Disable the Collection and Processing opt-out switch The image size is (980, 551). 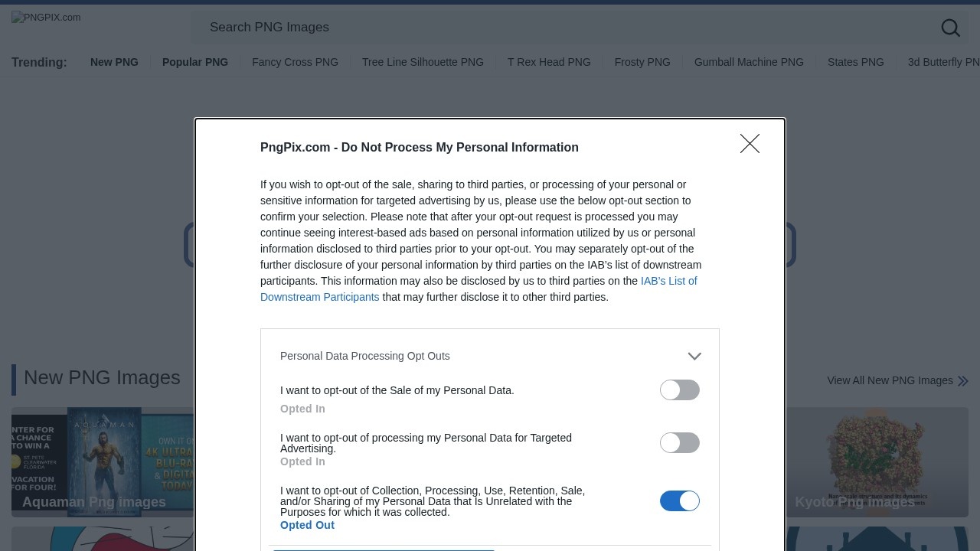680,500
